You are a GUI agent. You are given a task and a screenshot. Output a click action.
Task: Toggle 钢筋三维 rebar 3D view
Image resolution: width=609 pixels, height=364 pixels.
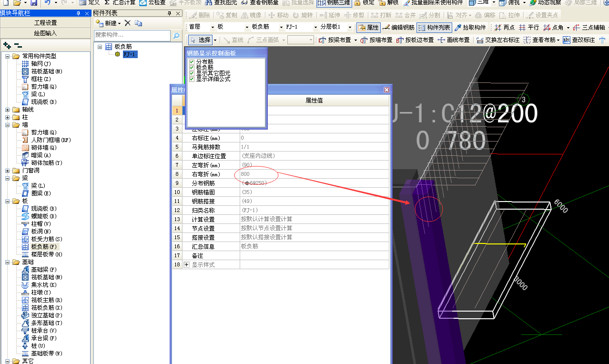[x=335, y=2]
